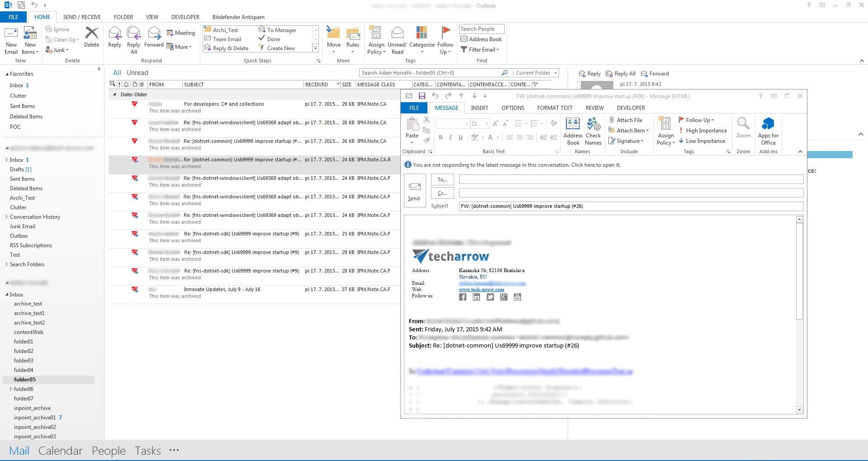Toggle Bold formatting in message
This screenshot has height=461, width=868.
[x=441, y=137]
